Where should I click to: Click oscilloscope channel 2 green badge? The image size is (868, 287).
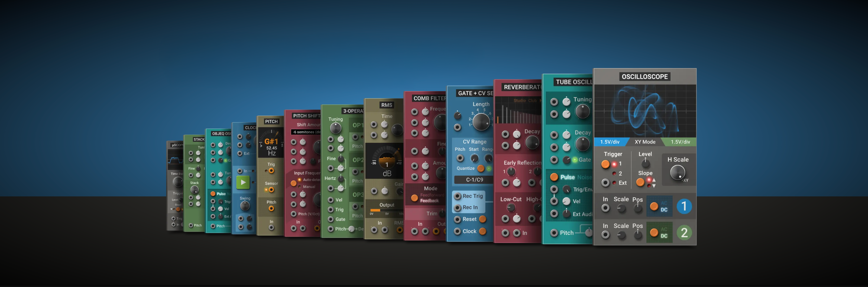coord(684,233)
